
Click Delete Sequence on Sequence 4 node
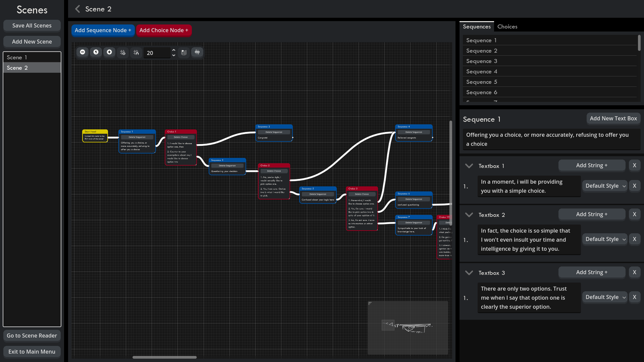point(414,132)
